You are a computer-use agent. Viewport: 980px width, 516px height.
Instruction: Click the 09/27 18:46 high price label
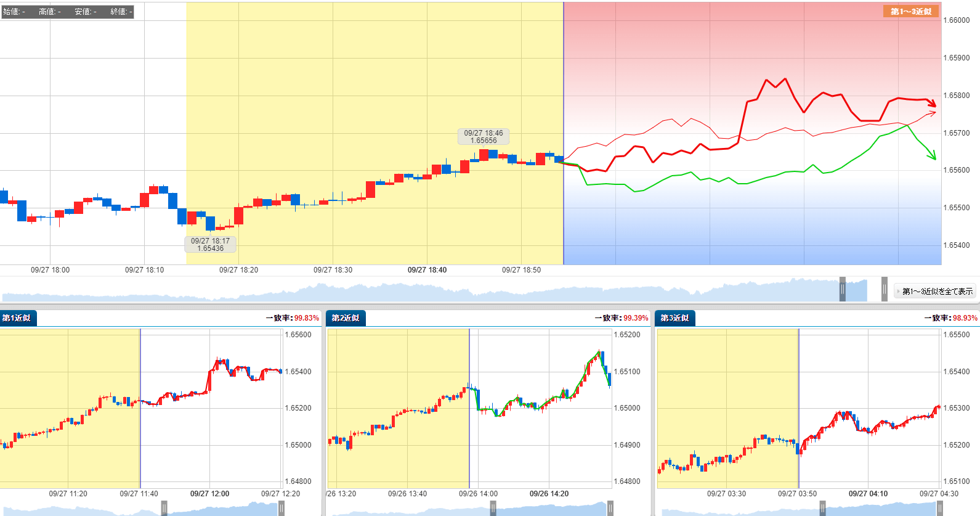click(484, 137)
